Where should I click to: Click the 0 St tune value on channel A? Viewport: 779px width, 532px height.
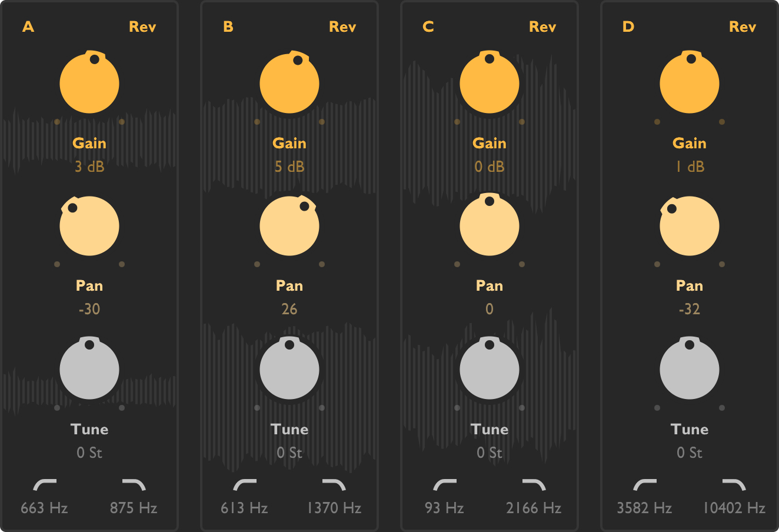click(89, 453)
